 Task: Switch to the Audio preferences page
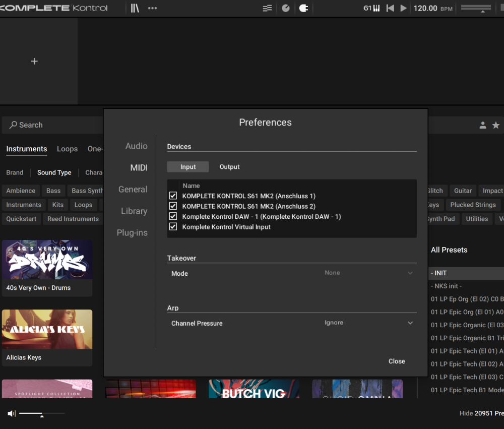136,146
